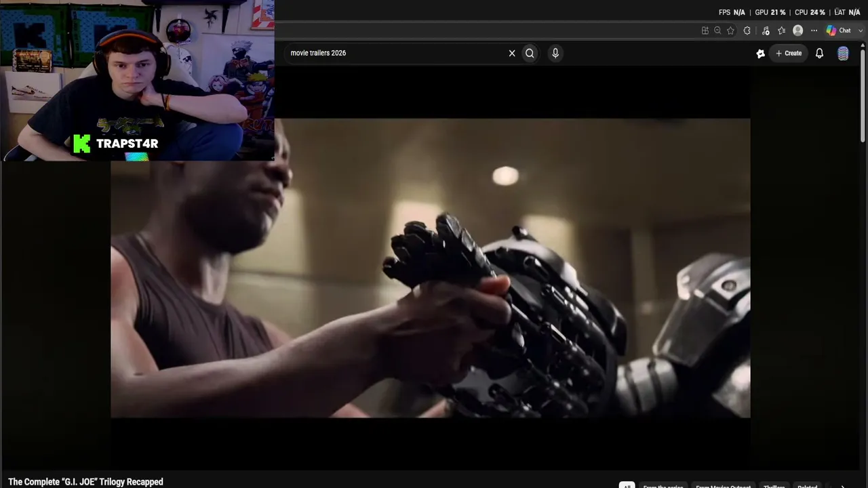Open browser extensions puzzle icon

[747, 30]
